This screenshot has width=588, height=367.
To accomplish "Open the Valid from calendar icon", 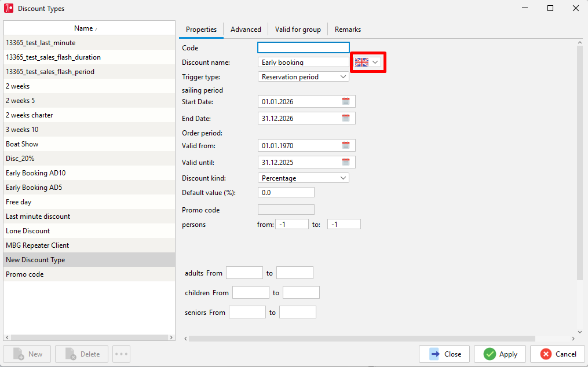I will [345, 145].
